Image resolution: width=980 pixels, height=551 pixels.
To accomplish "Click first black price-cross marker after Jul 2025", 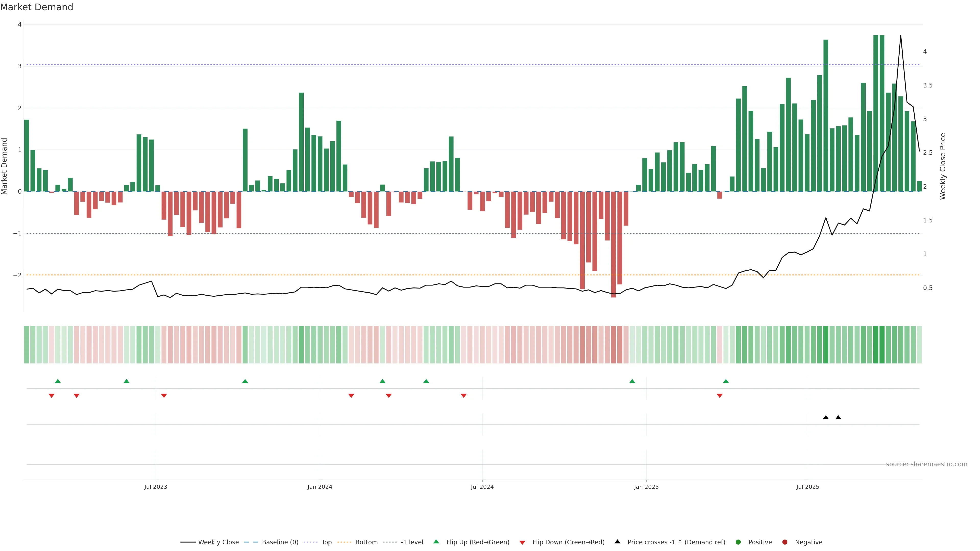I will pyautogui.click(x=826, y=418).
